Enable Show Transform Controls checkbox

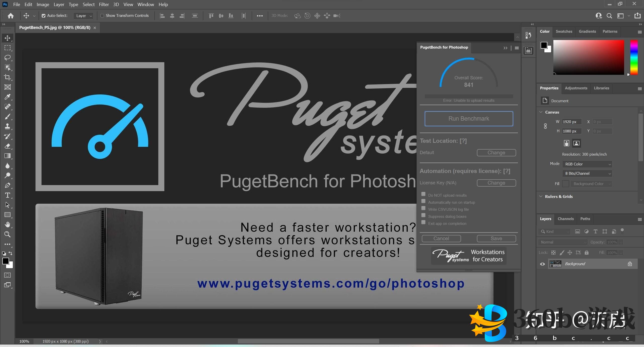[x=102, y=16]
